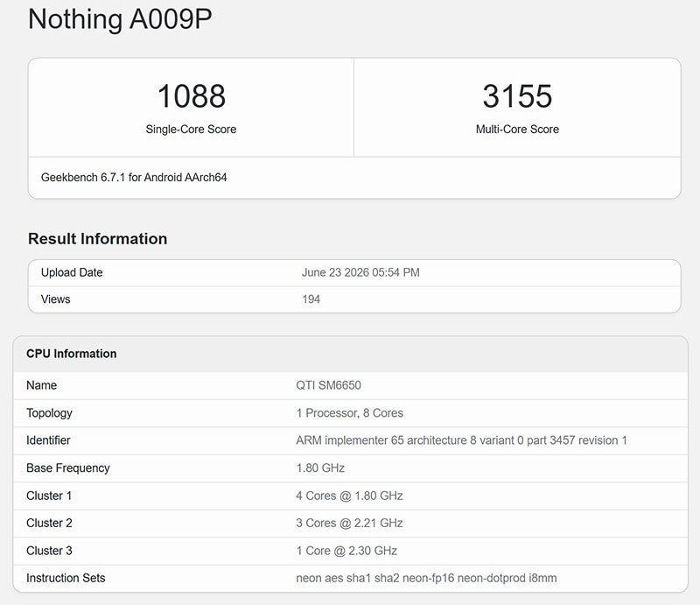Click the CPU Information header

(72, 354)
